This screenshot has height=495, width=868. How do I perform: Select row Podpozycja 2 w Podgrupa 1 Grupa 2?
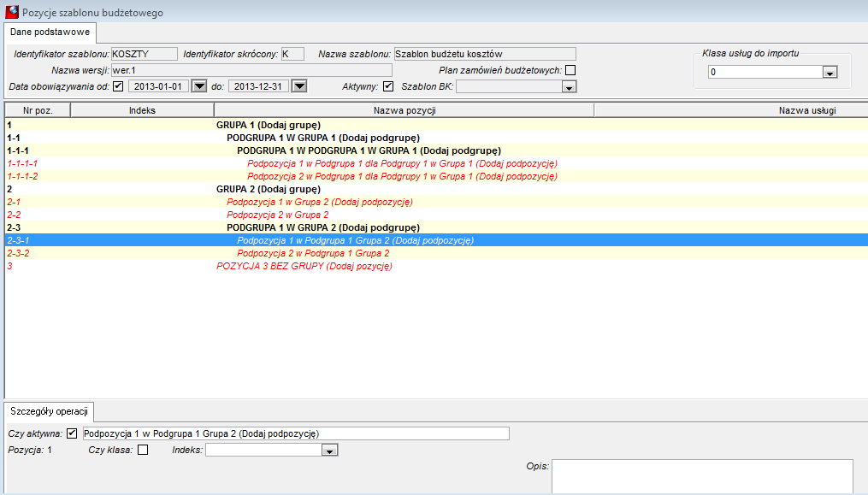click(437, 253)
